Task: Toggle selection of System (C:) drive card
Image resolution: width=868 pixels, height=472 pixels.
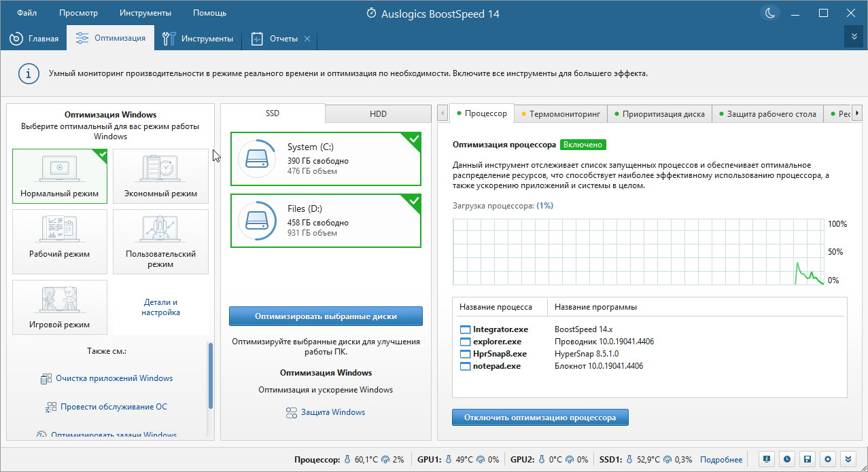Action: point(326,159)
